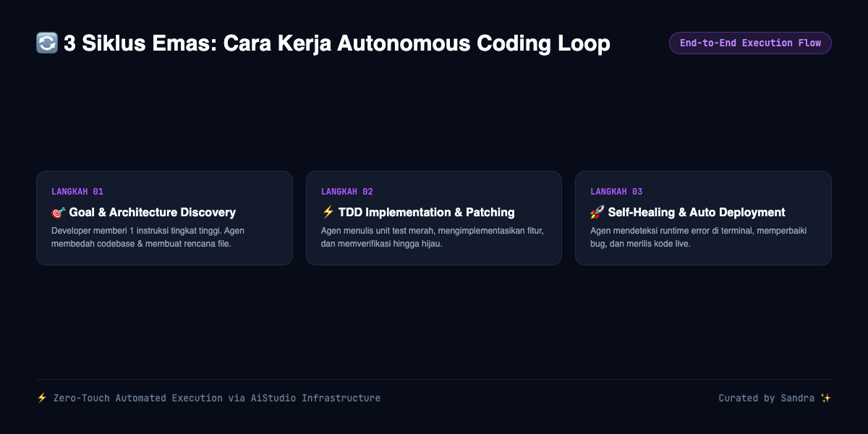Image resolution: width=868 pixels, height=434 pixels.
Task: Click the lightning bolt icon in Langkah 02
Action: tap(328, 213)
